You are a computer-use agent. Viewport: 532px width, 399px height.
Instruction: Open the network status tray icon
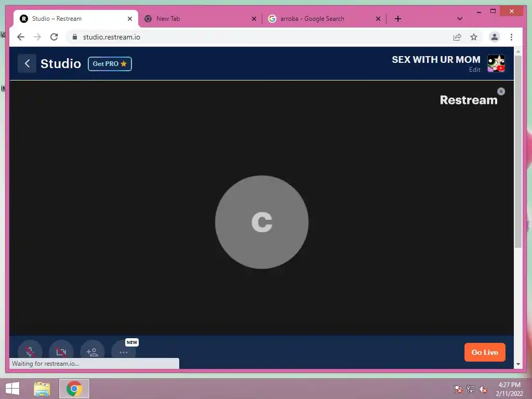(x=471, y=389)
